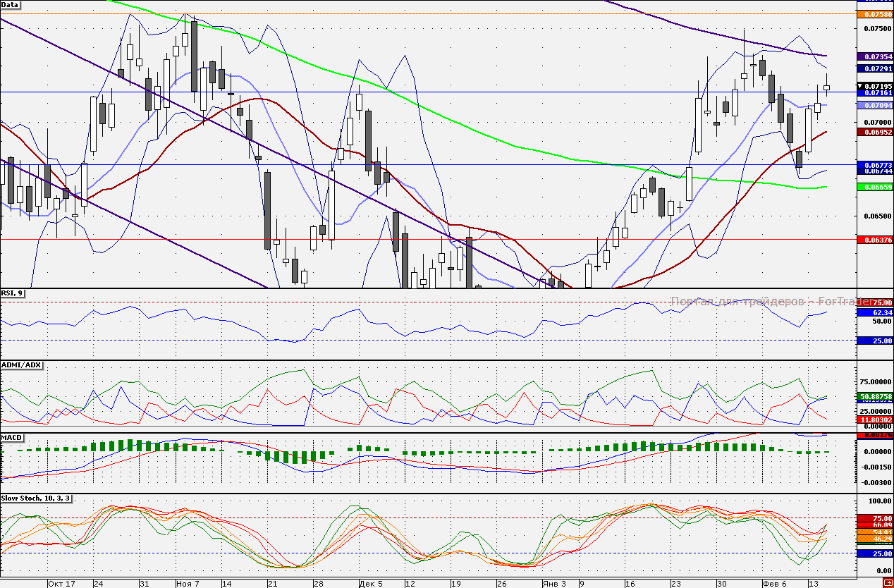This screenshot has height=588, width=894.
Task: Click the purple 0.07354 price tag
Action: 874,56
